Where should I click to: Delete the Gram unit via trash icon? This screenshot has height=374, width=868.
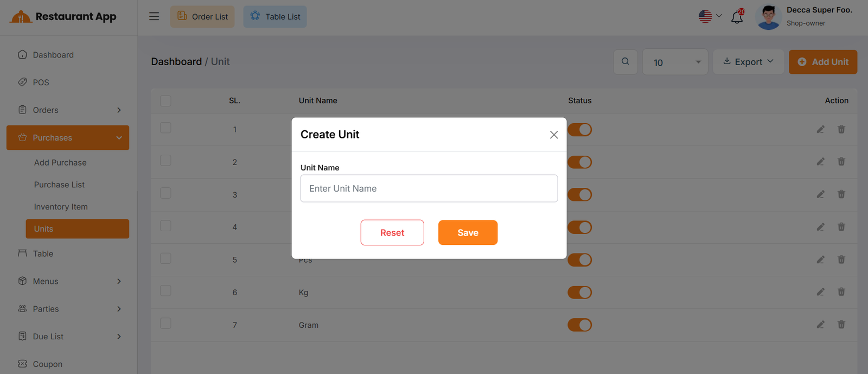(841, 325)
